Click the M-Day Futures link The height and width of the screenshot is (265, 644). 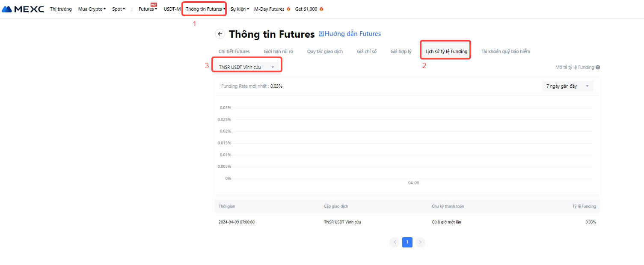click(x=272, y=9)
